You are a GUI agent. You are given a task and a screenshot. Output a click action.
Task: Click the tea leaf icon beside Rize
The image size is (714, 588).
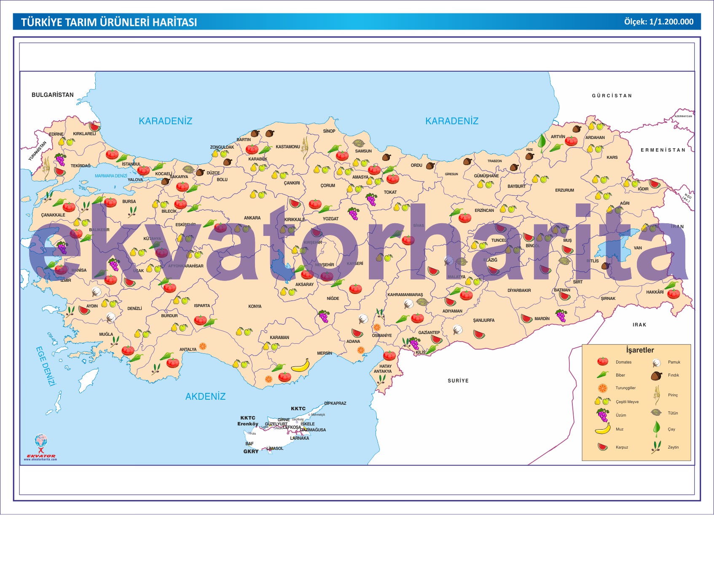542,142
